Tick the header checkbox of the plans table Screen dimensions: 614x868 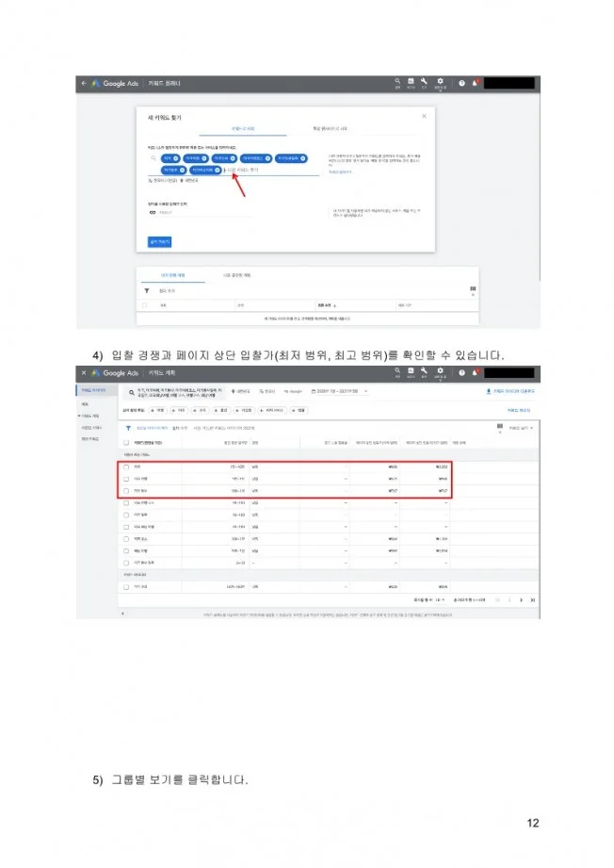145,305
